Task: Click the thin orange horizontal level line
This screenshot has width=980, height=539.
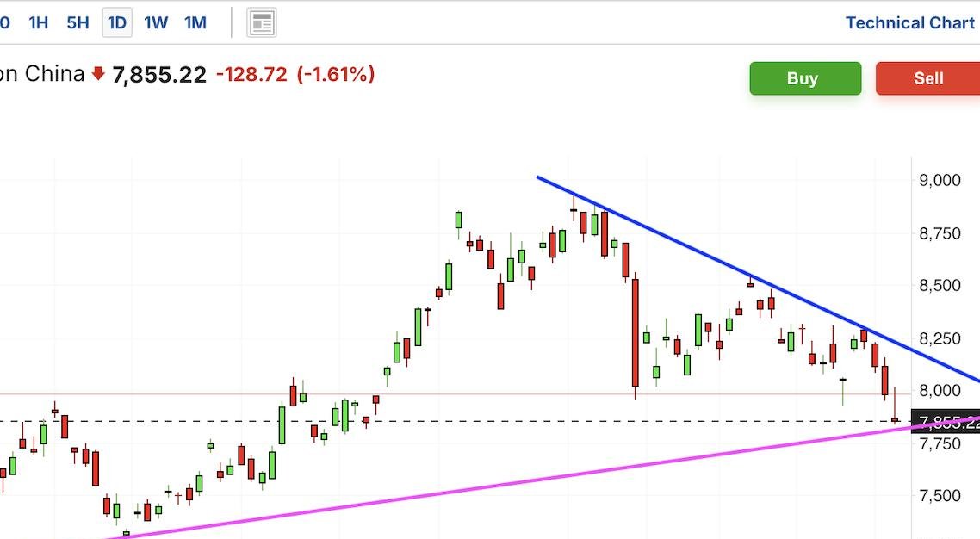Action: coord(517,394)
